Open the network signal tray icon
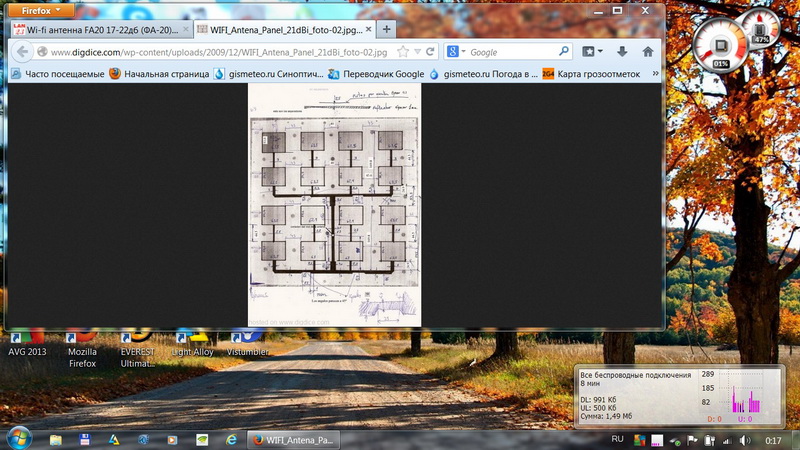Viewport: 800px width, 450px height. [727, 440]
